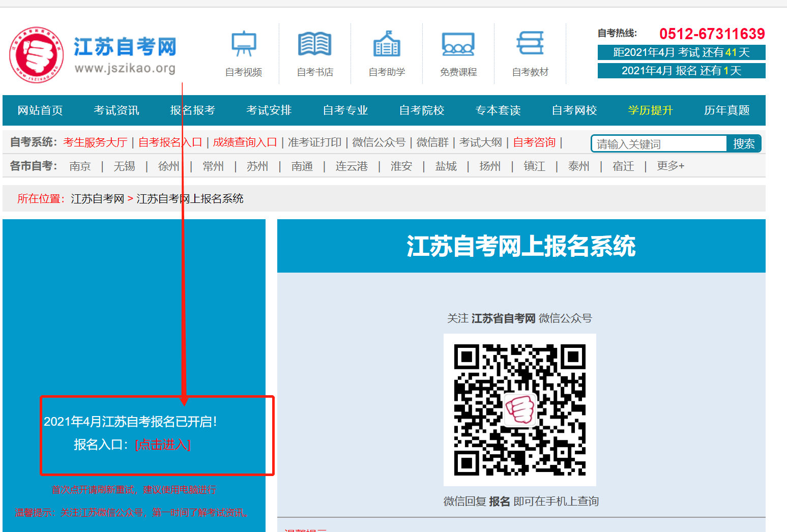Click the 2021年4月江苏自考报名已开启! text
The width and height of the screenshot is (787, 532).
click(130, 422)
